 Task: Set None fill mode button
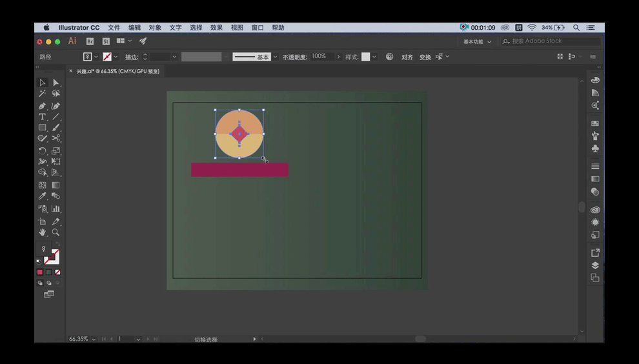[x=58, y=272]
